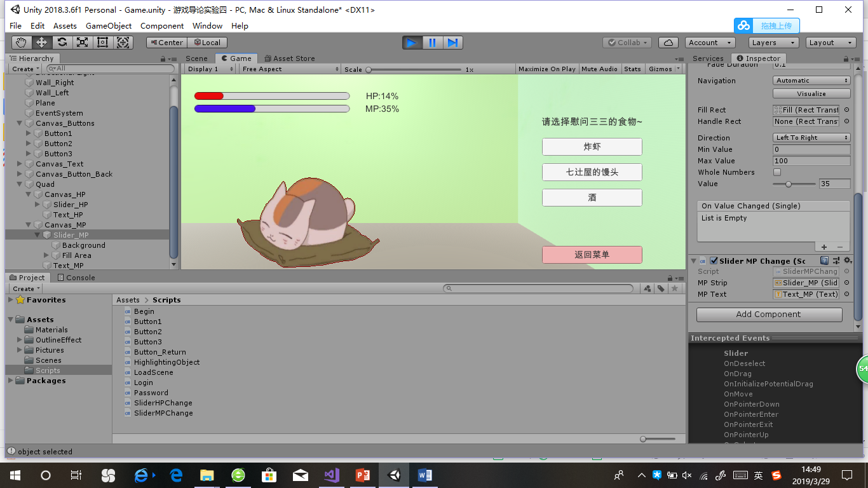Switch to the Console tab
The height and width of the screenshot is (488, 868).
80,277
